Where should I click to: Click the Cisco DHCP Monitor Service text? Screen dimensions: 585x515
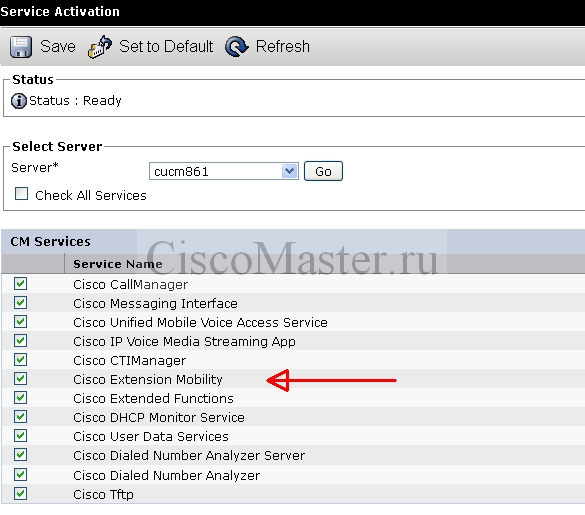[159, 418]
